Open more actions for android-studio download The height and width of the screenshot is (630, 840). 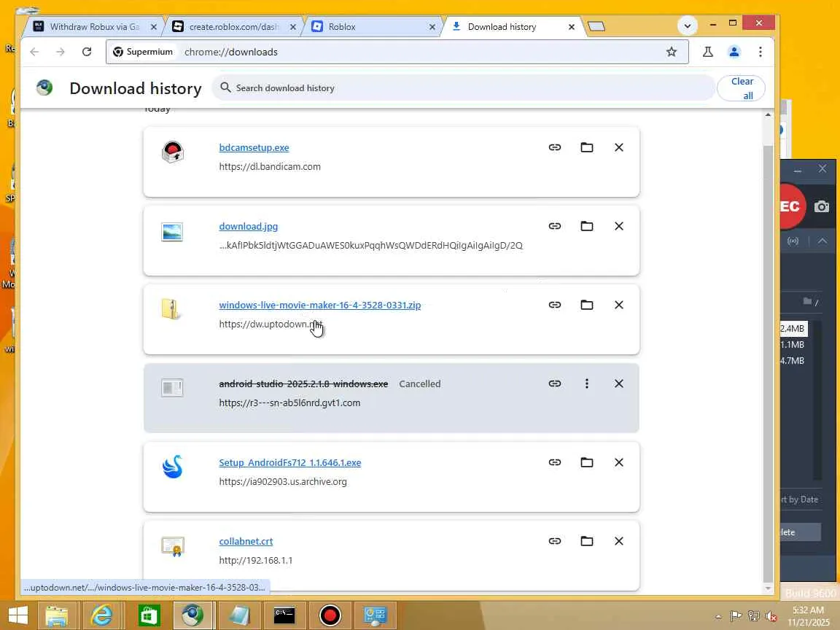click(586, 384)
